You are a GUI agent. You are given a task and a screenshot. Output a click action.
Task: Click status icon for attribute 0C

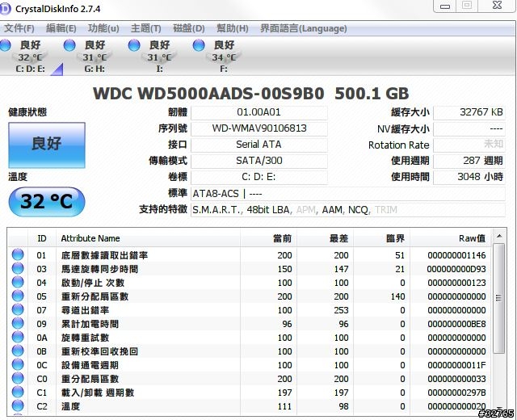(x=18, y=365)
